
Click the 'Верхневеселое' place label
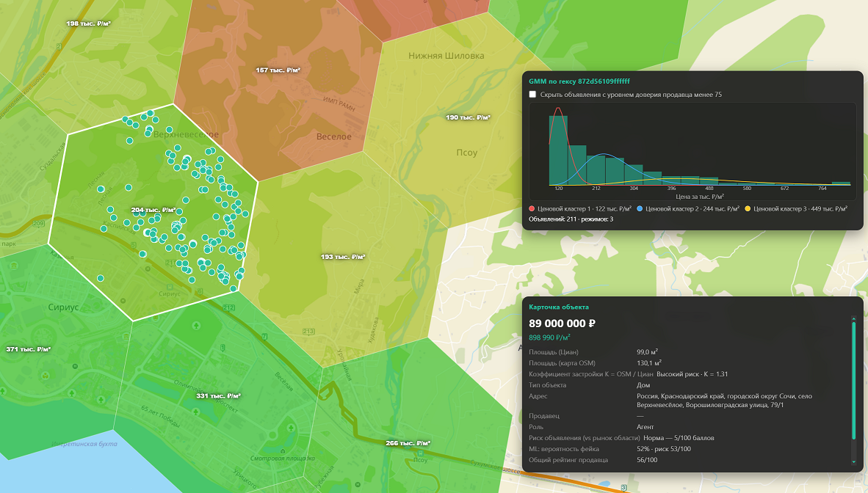[186, 134]
